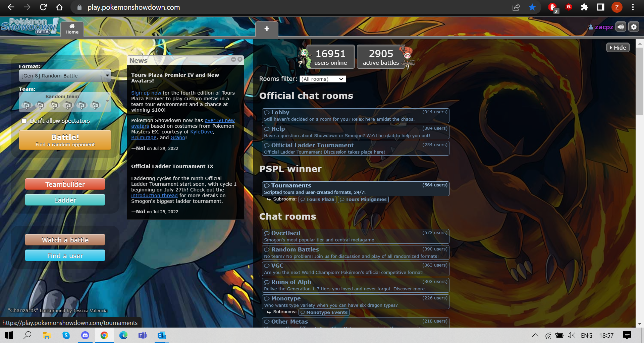Open the red shield extension with badge
Viewport: 644px width, 343px height.
point(553,7)
